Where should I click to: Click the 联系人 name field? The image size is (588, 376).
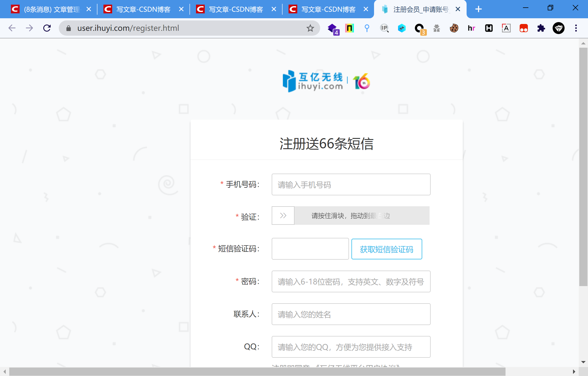pyautogui.click(x=351, y=314)
